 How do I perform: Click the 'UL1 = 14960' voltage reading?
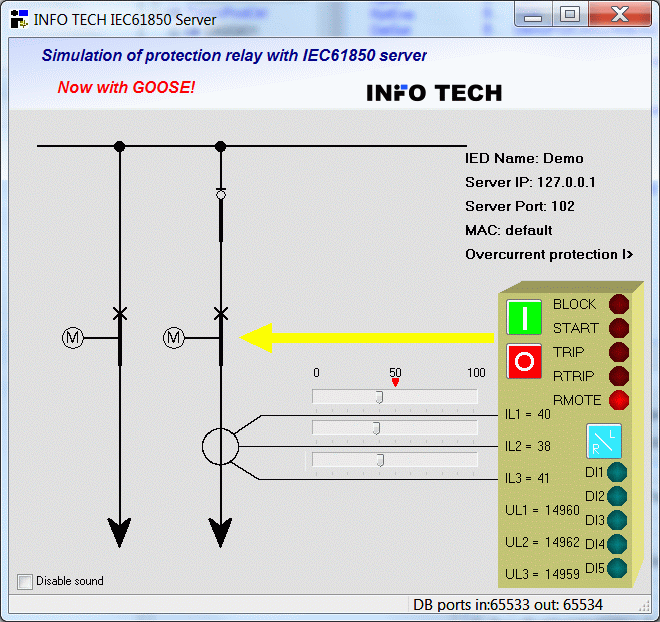[x=542, y=510]
